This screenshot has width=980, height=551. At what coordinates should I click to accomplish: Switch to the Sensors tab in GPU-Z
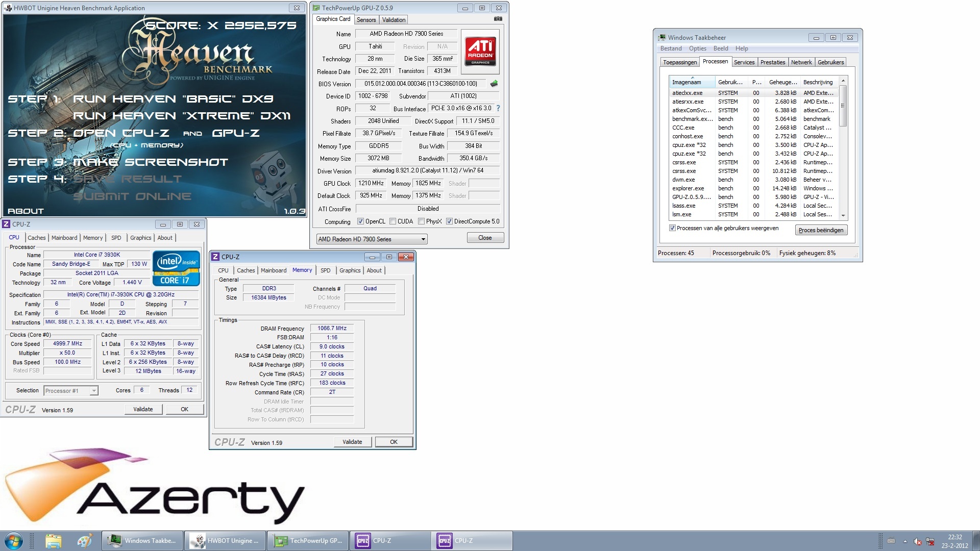366,20
